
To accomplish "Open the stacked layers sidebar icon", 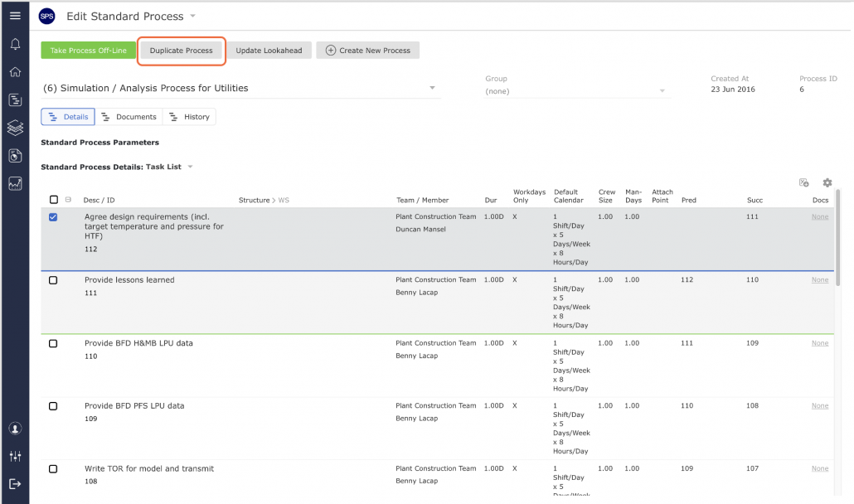I will click(x=15, y=128).
